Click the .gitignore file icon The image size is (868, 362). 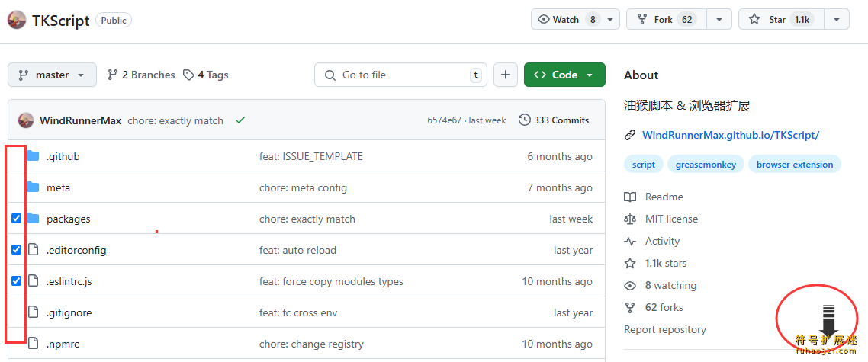(34, 312)
